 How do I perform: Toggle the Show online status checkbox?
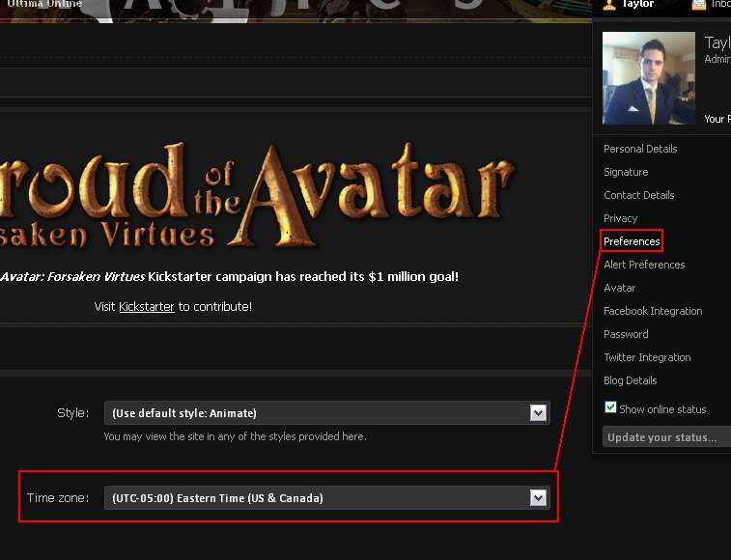610,407
